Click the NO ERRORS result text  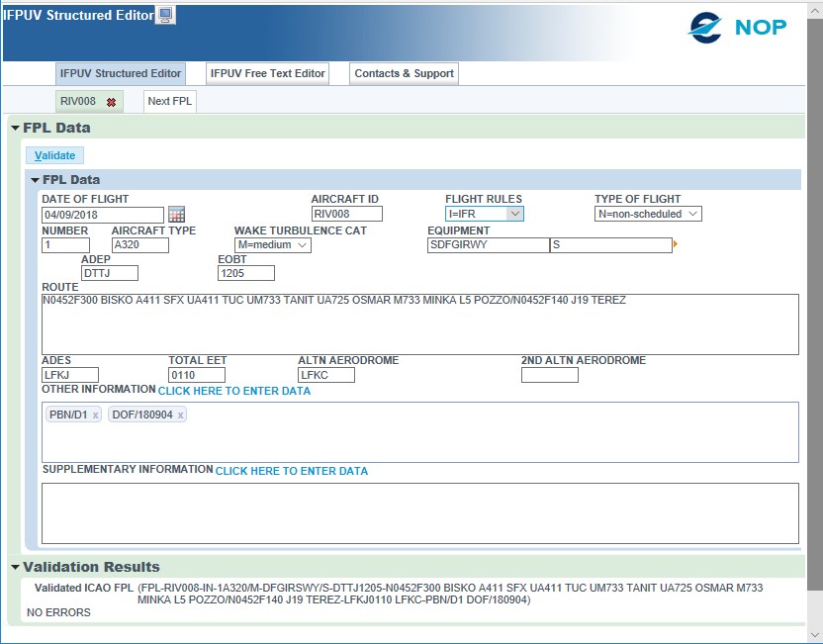tap(58, 612)
